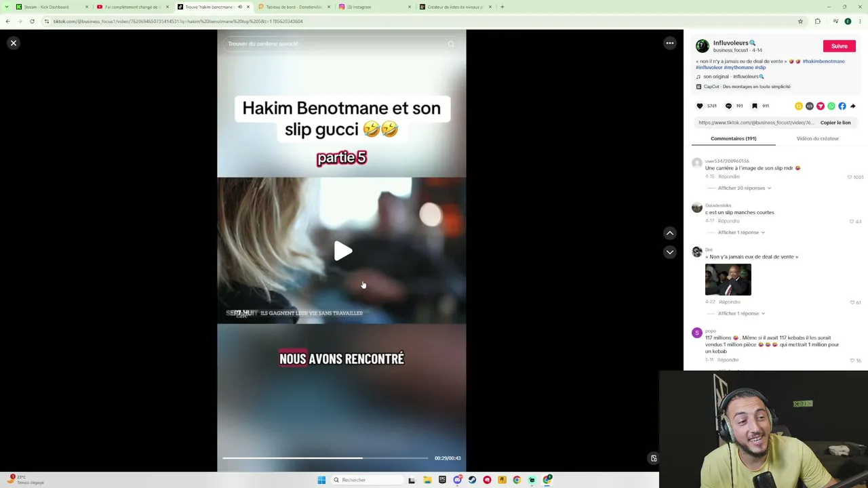This screenshot has height=488, width=868.
Task: Open popo's profile avatar in comments
Action: pos(696,332)
